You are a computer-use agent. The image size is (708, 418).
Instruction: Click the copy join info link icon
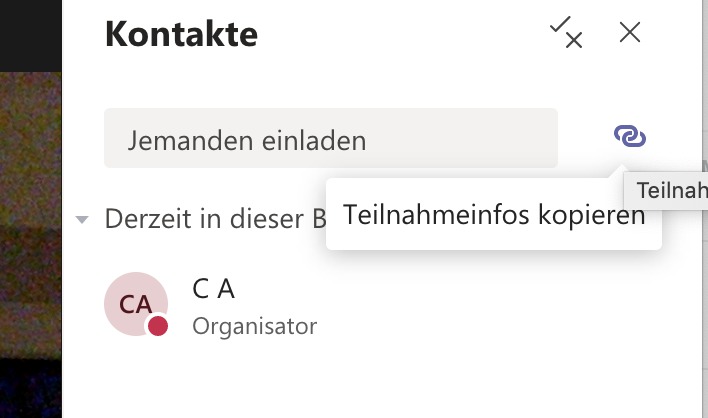pos(630,137)
